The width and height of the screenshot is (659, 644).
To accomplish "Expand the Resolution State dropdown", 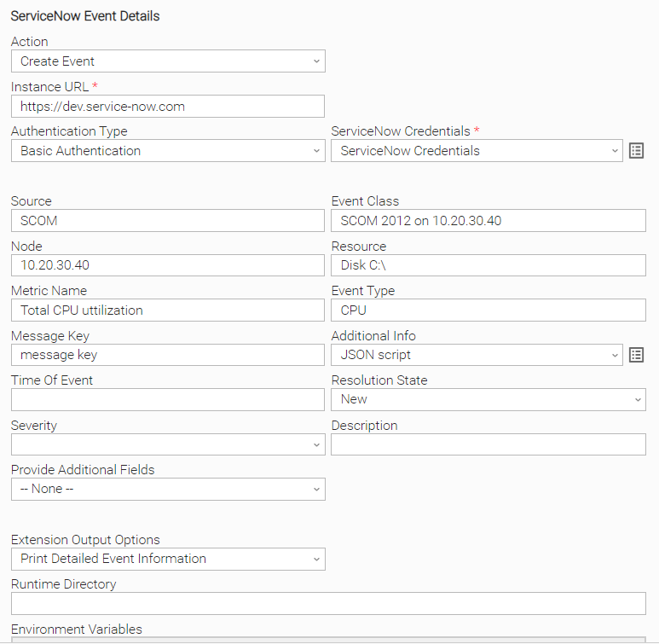I will (x=488, y=399).
